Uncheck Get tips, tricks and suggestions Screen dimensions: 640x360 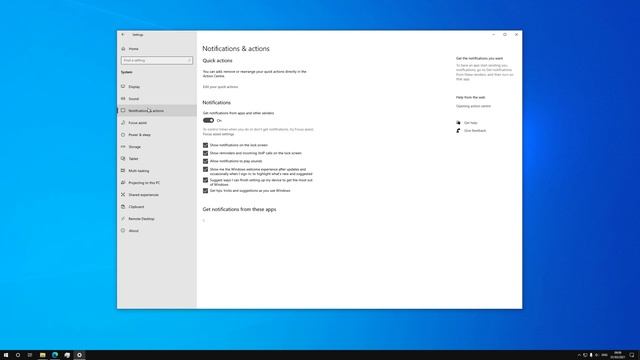pyautogui.click(x=205, y=191)
